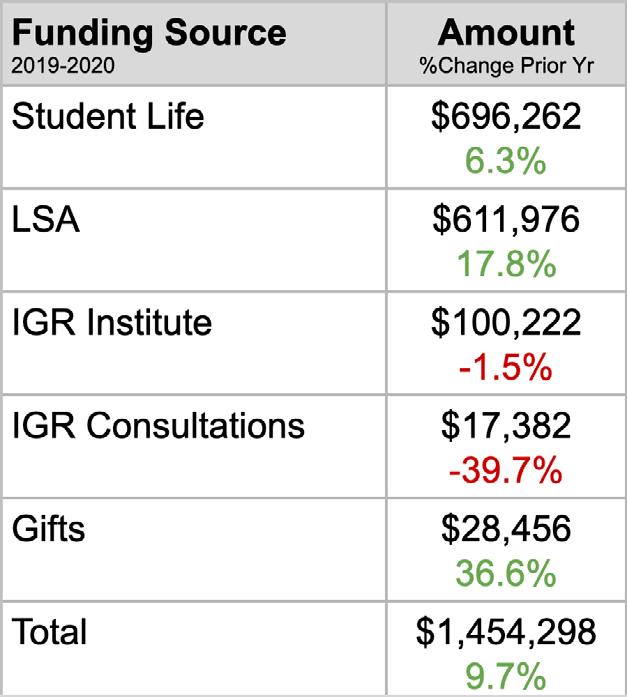Select the Total row label
Viewport: 627px width, 697px height.
coord(49,632)
